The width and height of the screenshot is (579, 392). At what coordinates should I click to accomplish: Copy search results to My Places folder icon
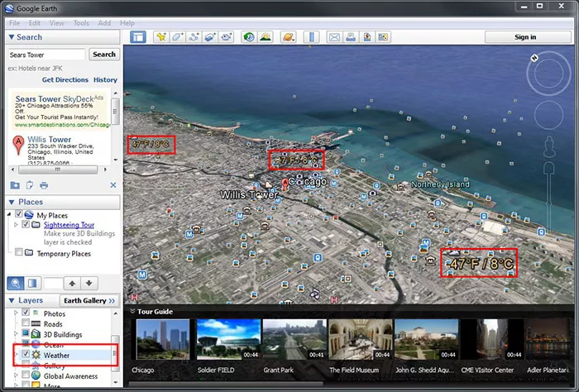point(15,185)
